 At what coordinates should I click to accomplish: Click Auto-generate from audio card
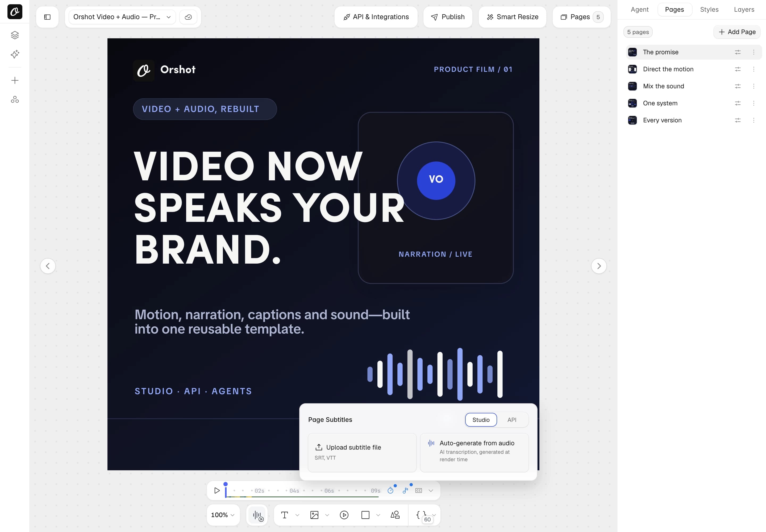(x=474, y=452)
